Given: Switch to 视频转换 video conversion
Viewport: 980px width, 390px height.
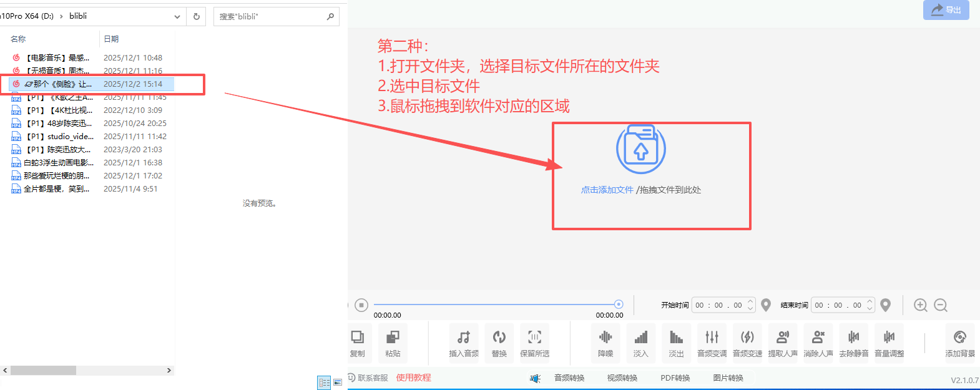Looking at the screenshot, I should tap(622, 378).
